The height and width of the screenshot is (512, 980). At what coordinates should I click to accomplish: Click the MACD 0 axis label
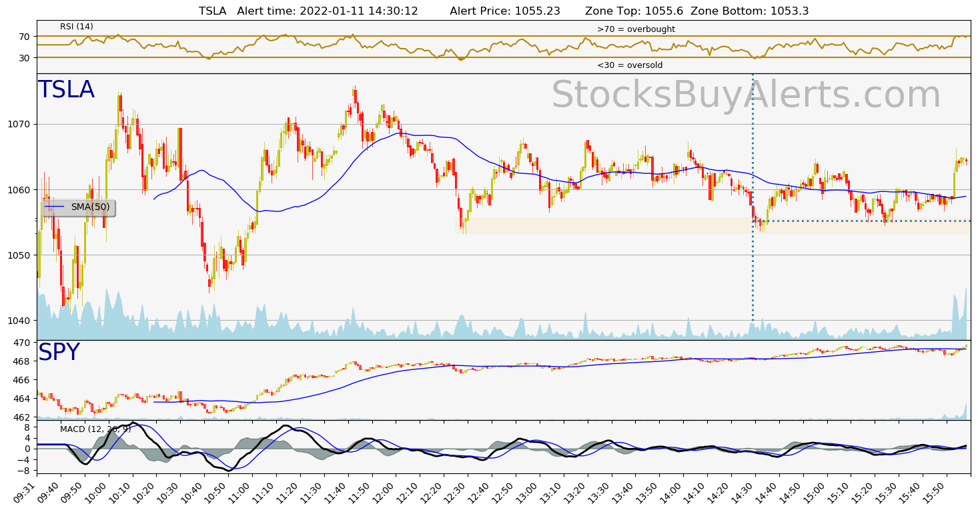pos(28,449)
